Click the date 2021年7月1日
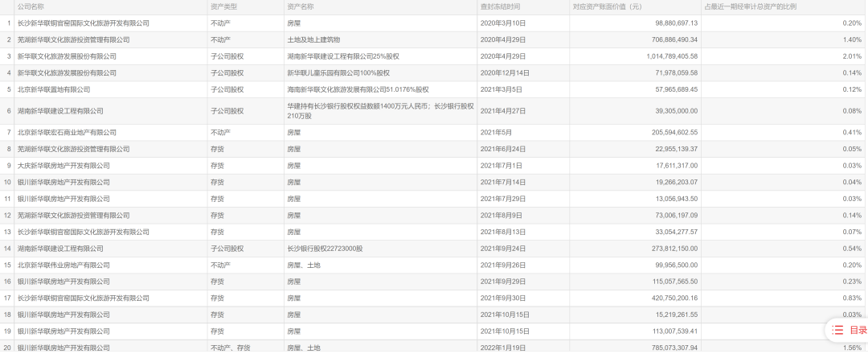868x354 pixels. click(x=501, y=166)
